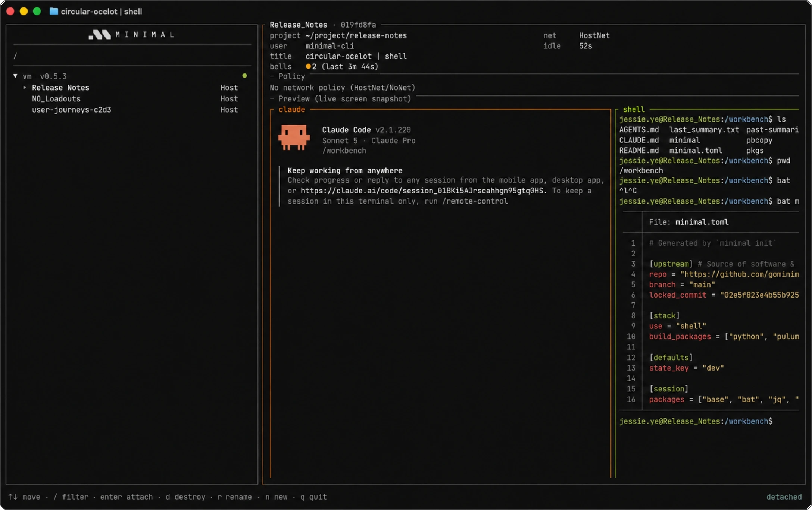Viewport: 812px width, 510px height.
Task: Click the build_packages line
Action: tap(724, 337)
